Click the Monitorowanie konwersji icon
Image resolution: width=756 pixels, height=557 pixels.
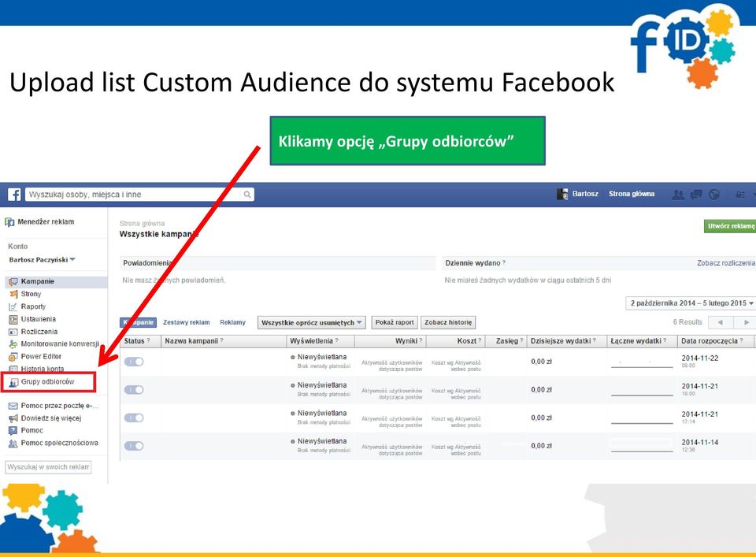click(13, 344)
